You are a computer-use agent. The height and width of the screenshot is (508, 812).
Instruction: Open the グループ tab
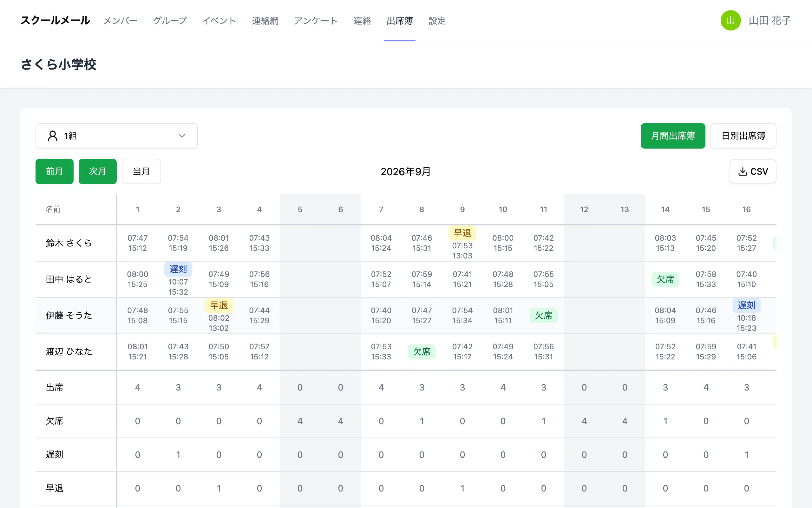(170, 21)
